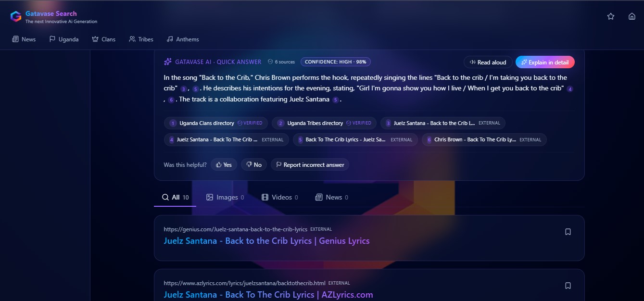
Task: Open the Uganda navigation item
Action: tap(64, 39)
